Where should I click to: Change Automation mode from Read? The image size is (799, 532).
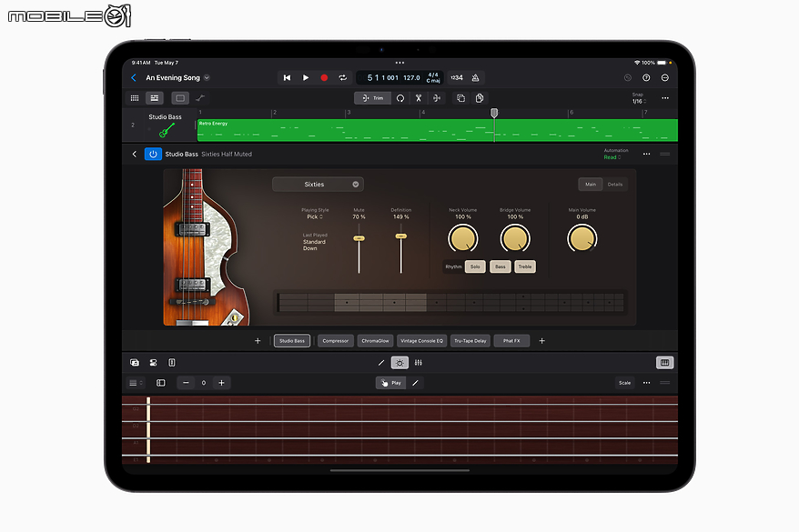[x=612, y=157]
